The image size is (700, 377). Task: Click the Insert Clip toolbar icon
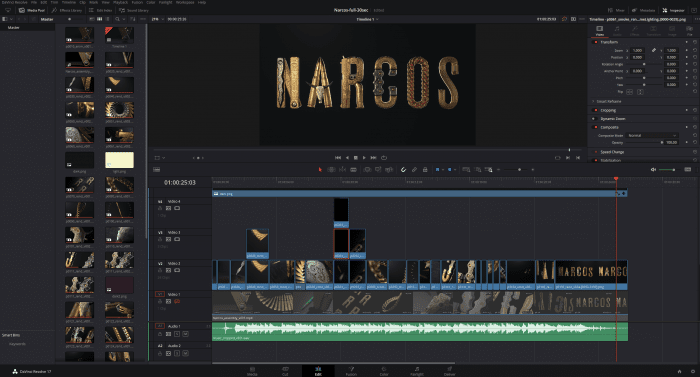(x=367, y=169)
